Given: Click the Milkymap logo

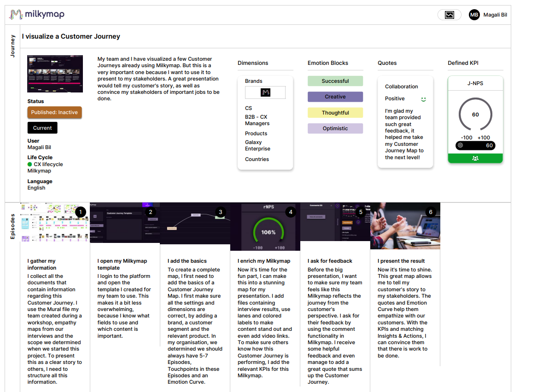Looking at the screenshot, I should click(37, 15).
